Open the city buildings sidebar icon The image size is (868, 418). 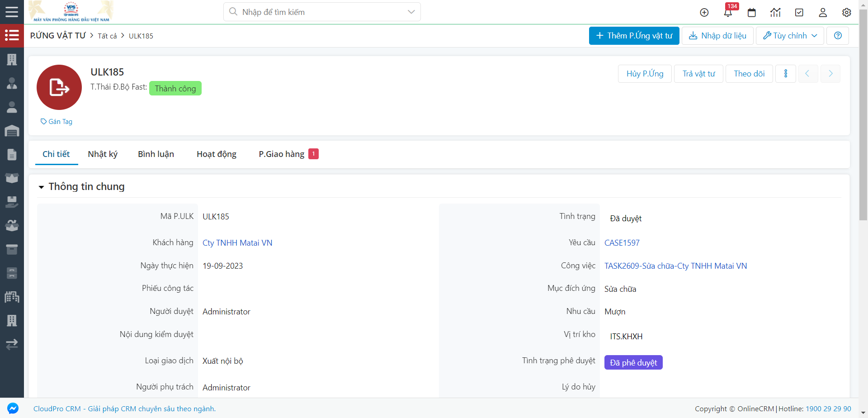[12, 297]
